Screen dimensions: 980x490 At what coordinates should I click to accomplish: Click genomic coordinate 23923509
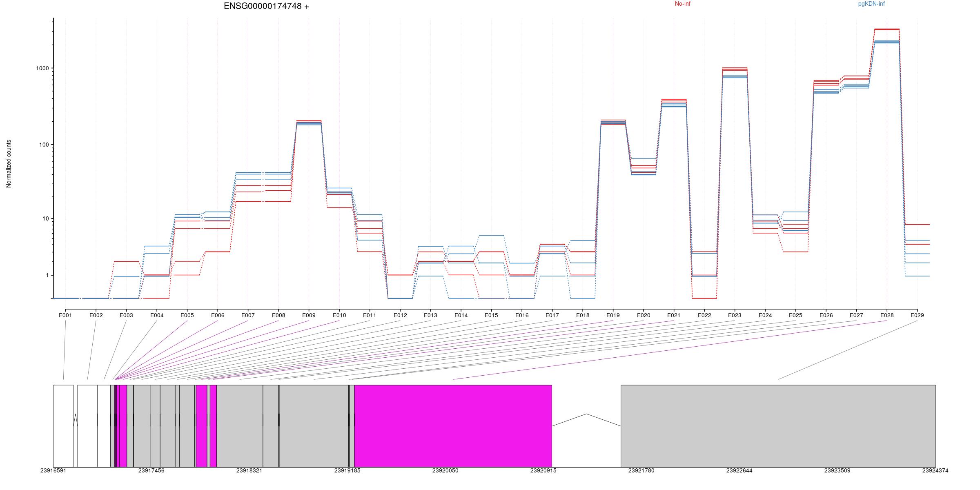[x=837, y=470]
